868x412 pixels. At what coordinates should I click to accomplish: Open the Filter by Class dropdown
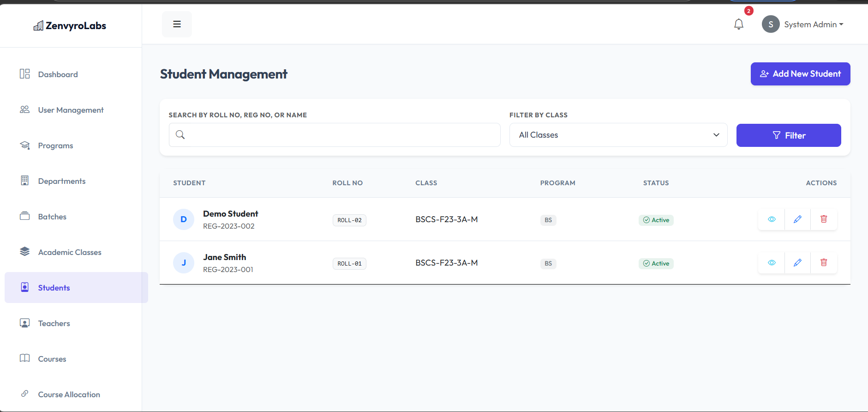(x=618, y=135)
